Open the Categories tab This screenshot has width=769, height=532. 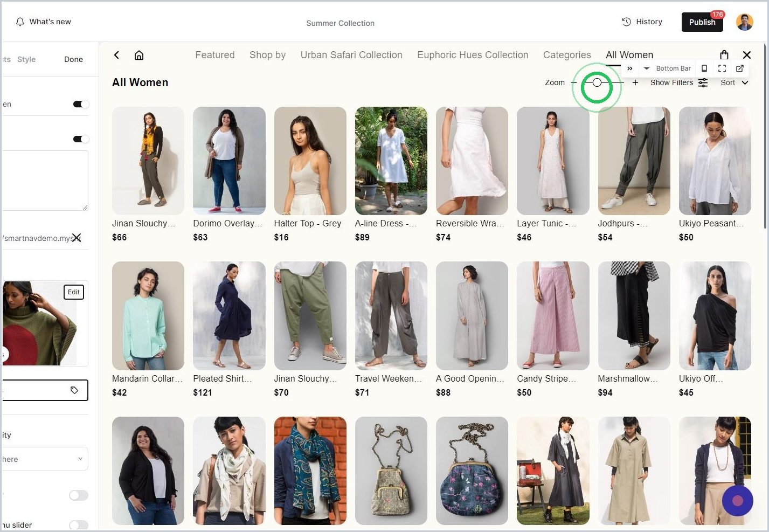(567, 55)
